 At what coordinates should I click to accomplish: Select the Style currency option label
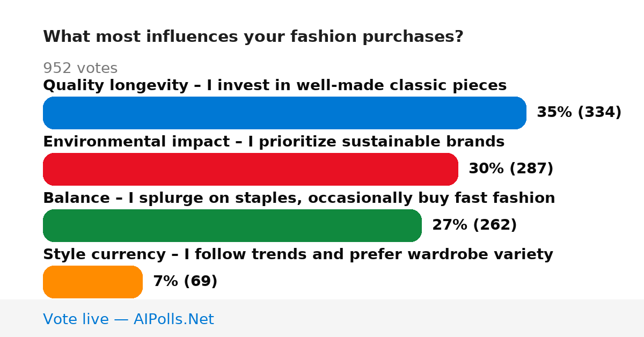(298, 254)
